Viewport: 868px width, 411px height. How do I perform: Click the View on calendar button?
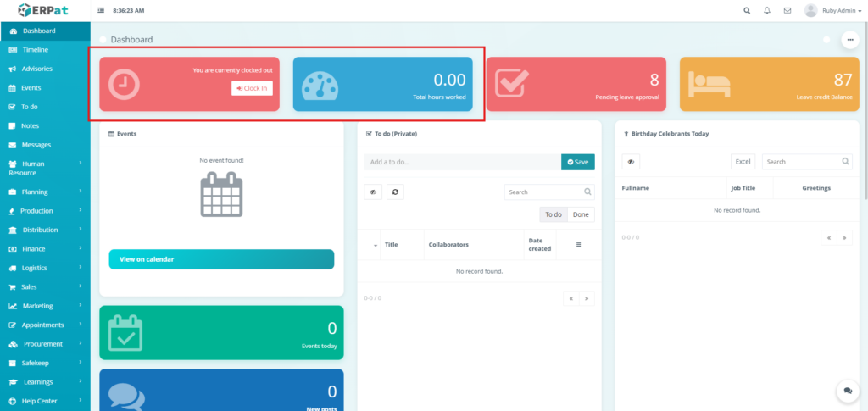click(x=221, y=259)
